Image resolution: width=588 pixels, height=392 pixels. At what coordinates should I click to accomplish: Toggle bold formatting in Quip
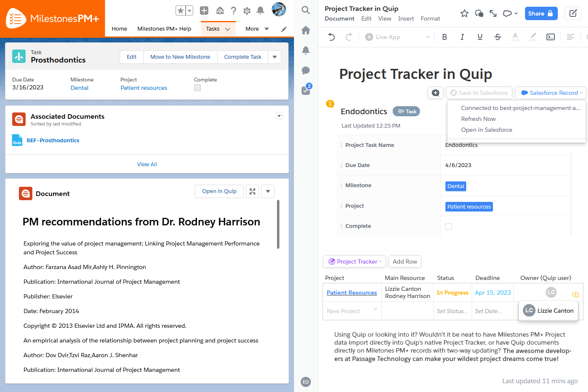445,37
